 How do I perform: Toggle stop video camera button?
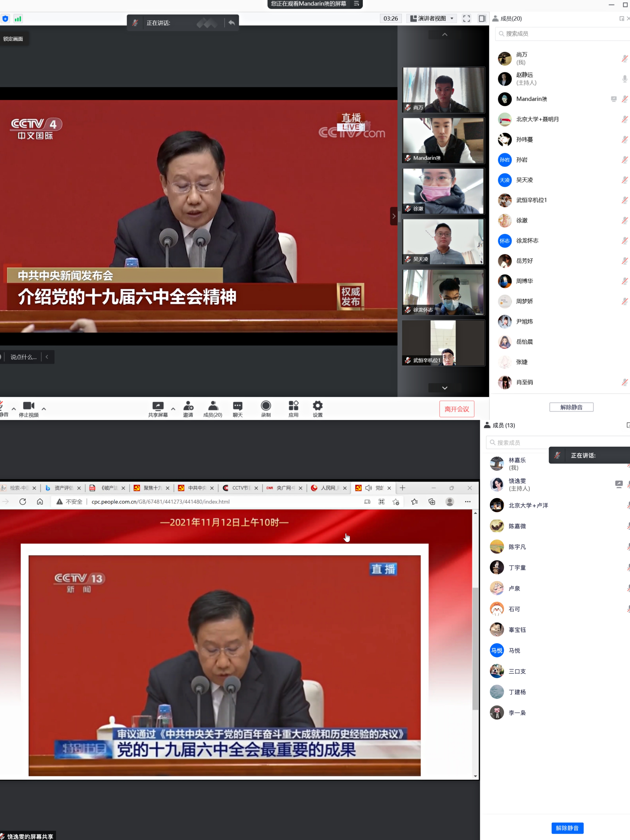click(29, 406)
